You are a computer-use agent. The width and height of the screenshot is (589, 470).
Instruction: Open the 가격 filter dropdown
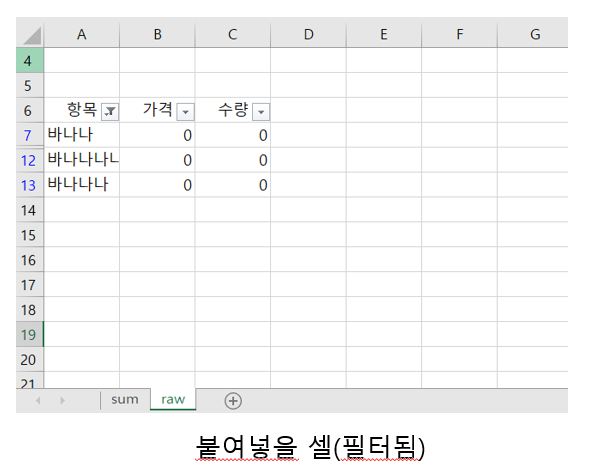point(186,112)
